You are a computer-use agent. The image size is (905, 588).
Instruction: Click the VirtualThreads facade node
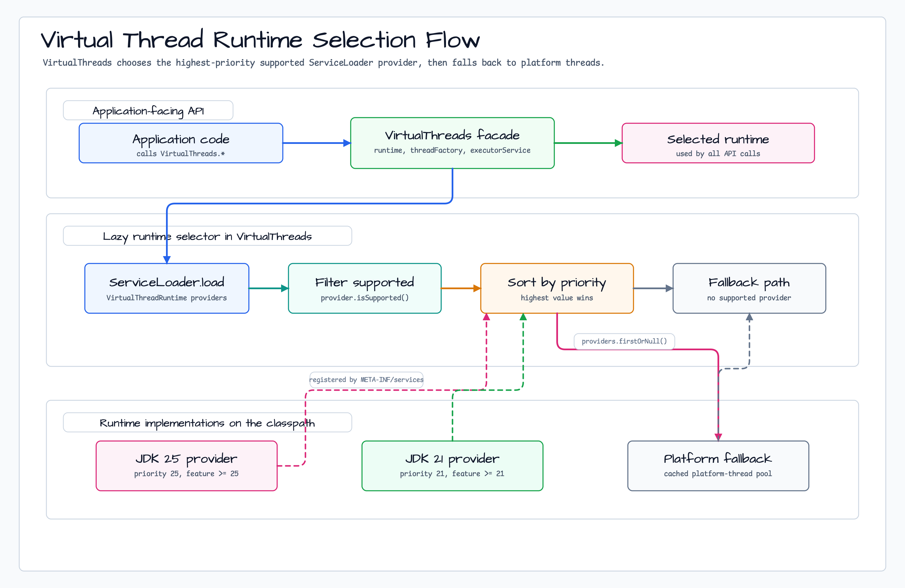452,143
